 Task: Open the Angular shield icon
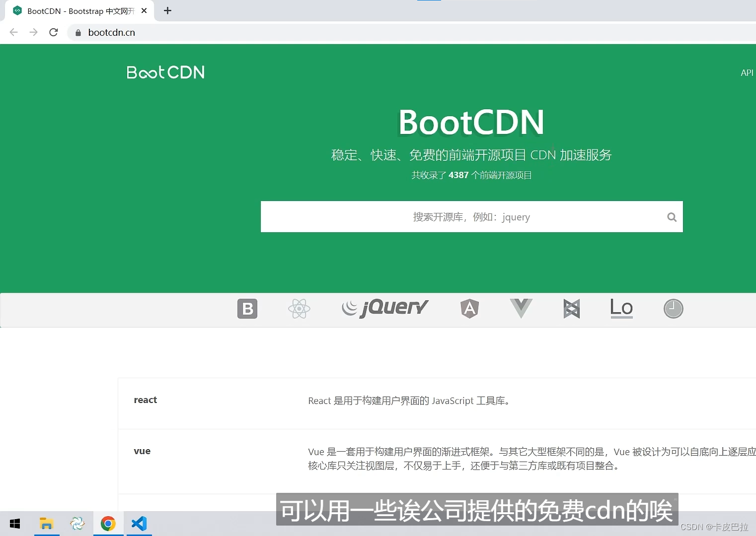coord(469,309)
